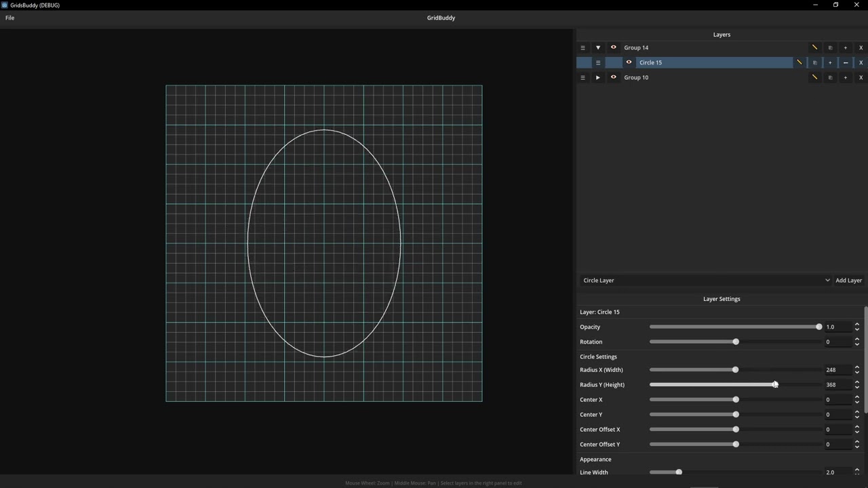Click the plus icon on Circle 15
This screenshot has height=488, width=868.
coord(830,62)
